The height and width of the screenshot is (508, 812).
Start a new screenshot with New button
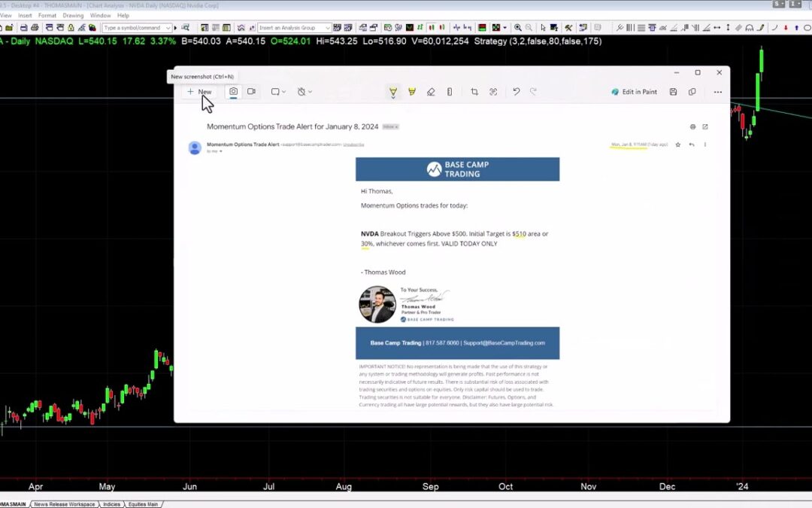pyautogui.click(x=199, y=92)
